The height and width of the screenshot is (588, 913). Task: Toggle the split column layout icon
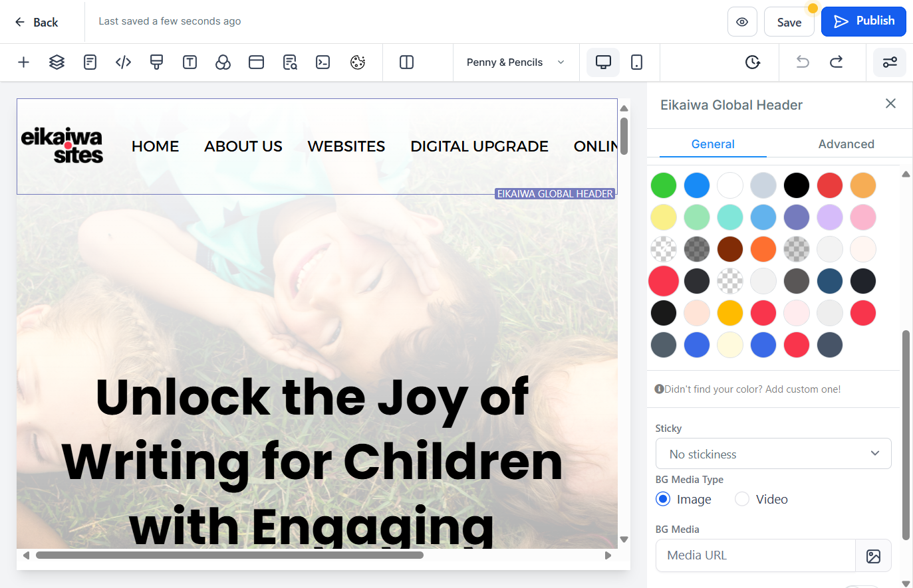coord(406,62)
